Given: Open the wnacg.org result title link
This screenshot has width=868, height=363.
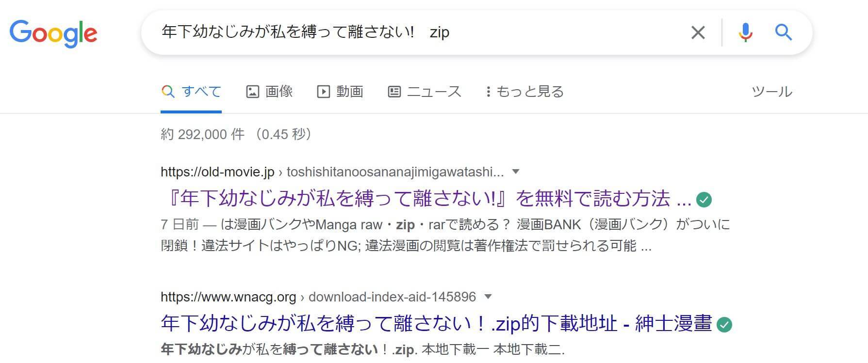Looking at the screenshot, I should (436, 324).
